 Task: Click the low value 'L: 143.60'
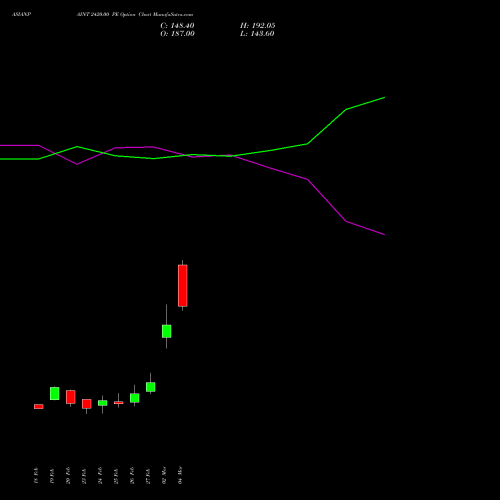pyautogui.click(x=257, y=34)
